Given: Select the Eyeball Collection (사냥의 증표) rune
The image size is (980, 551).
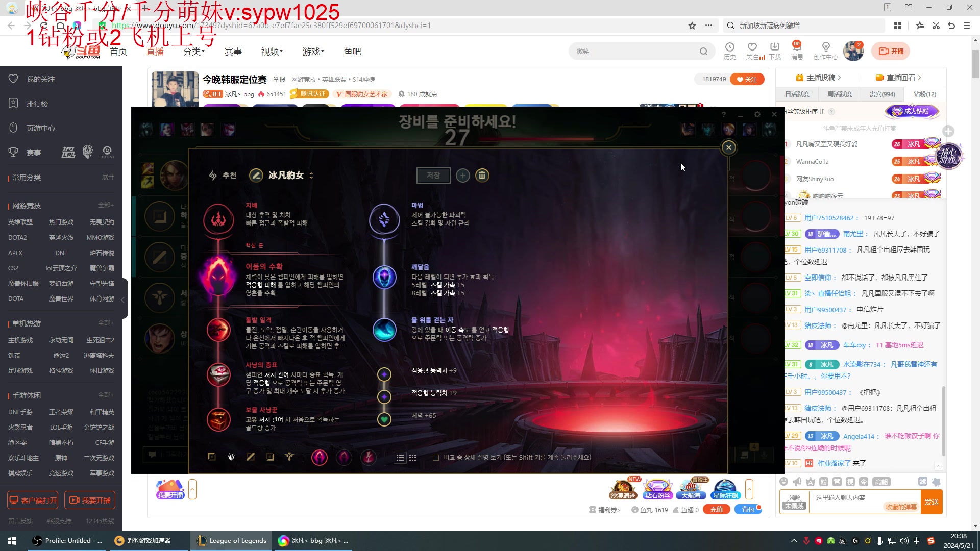Looking at the screenshot, I should click(218, 375).
